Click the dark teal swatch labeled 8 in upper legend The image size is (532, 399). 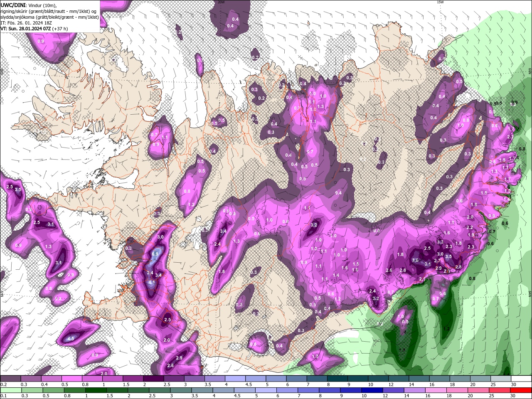point(337,379)
